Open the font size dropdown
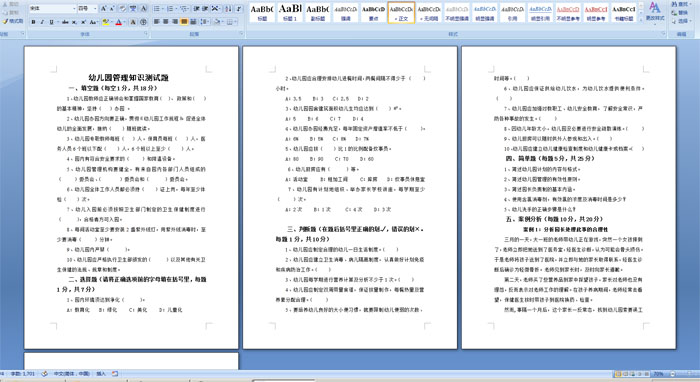The image size is (700, 382). coord(88,8)
